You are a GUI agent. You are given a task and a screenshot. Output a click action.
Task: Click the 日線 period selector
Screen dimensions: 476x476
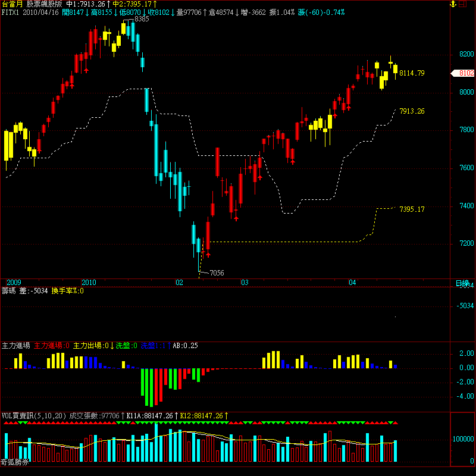click(x=462, y=283)
